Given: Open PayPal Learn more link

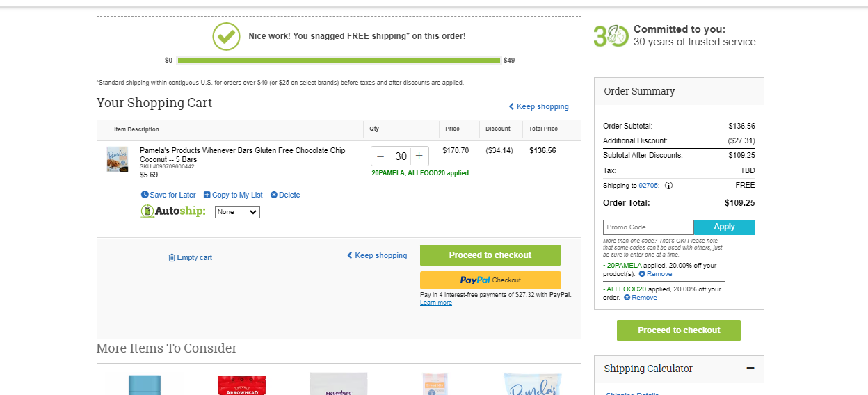Looking at the screenshot, I should [436, 303].
